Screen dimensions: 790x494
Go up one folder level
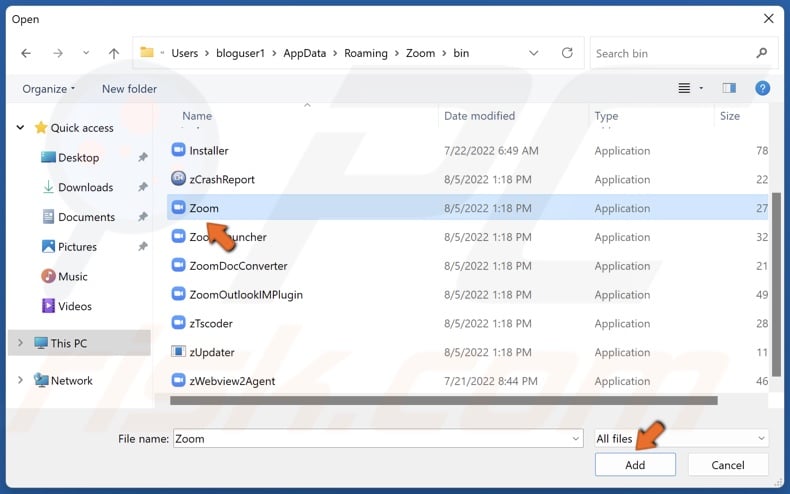pos(114,53)
